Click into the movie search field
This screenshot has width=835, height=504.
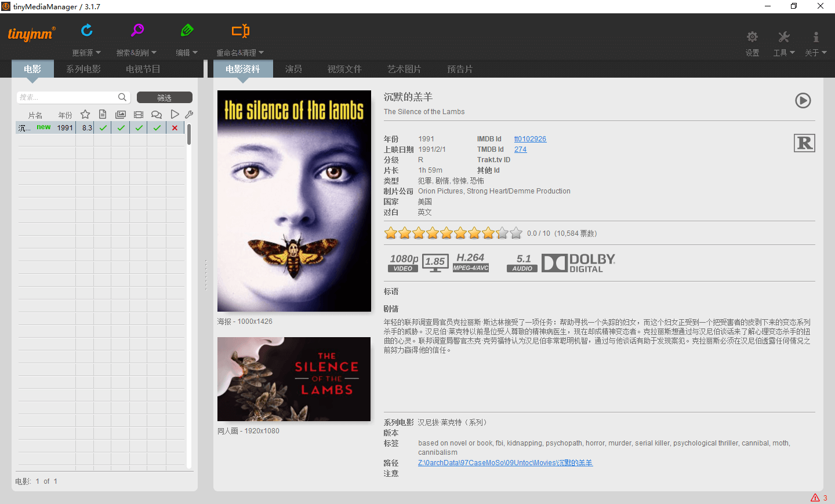67,97
